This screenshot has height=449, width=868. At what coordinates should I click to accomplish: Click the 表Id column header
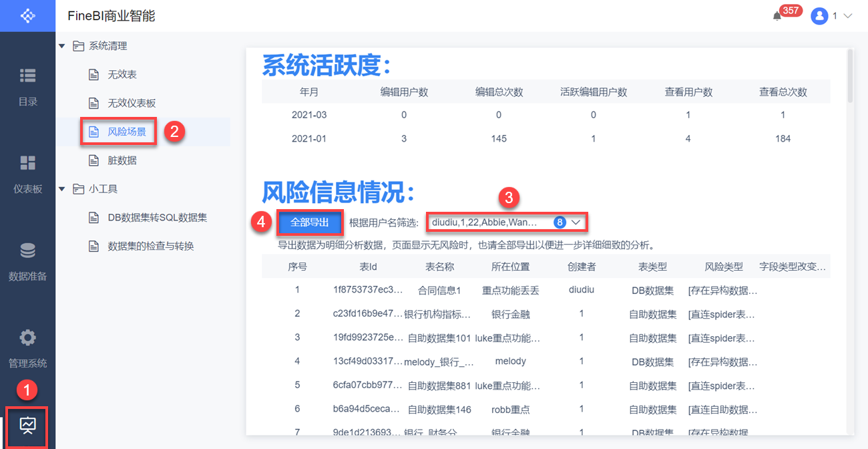[369, 267]
